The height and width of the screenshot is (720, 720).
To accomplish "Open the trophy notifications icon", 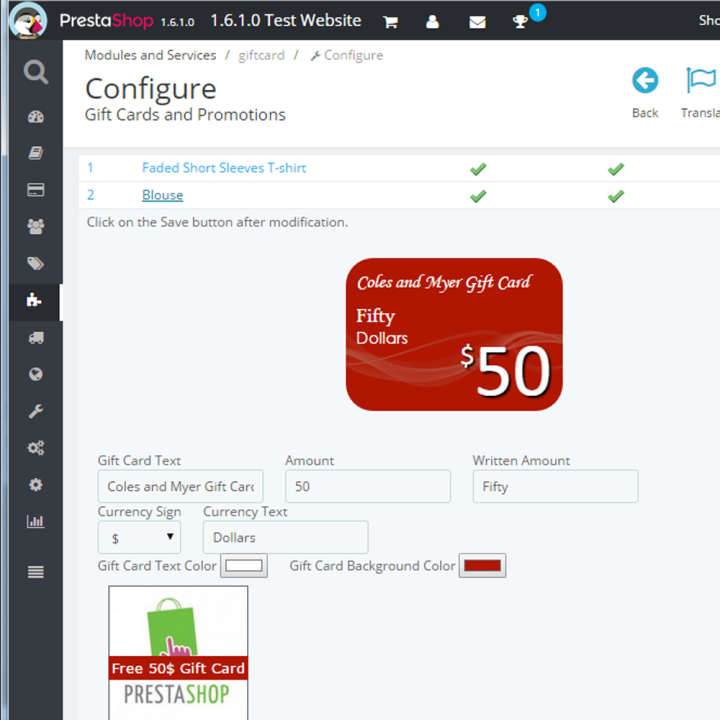I will click(x=520, y=22).
